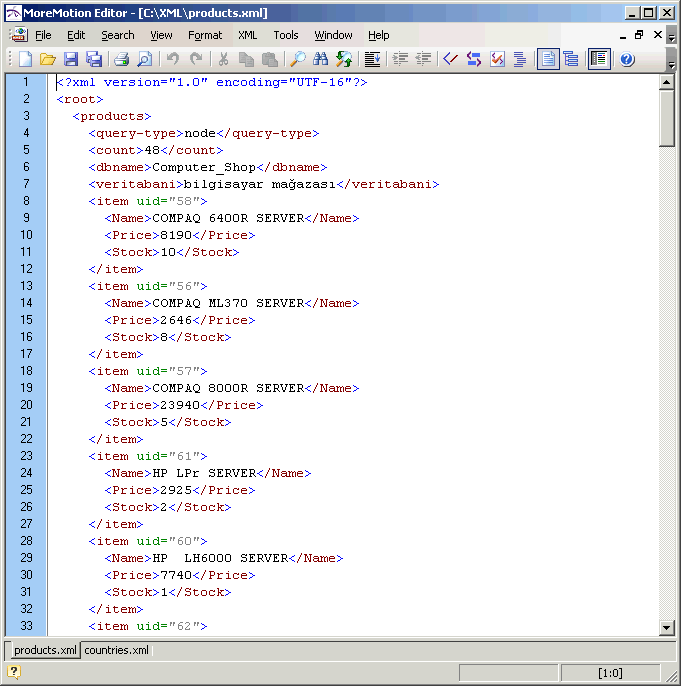
Task: Switch to text view mode
Action: point(548,59)
